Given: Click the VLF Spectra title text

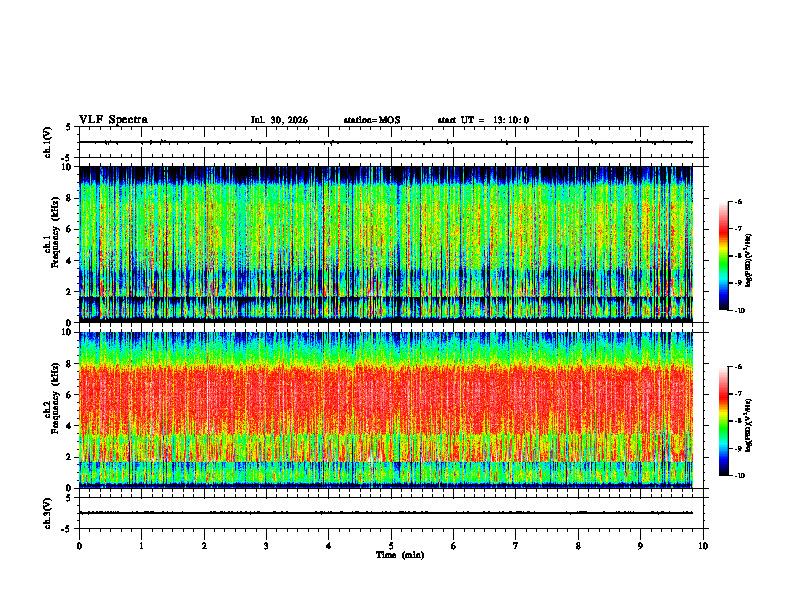Looking at the screenshot, I should [x=113, y=120].
